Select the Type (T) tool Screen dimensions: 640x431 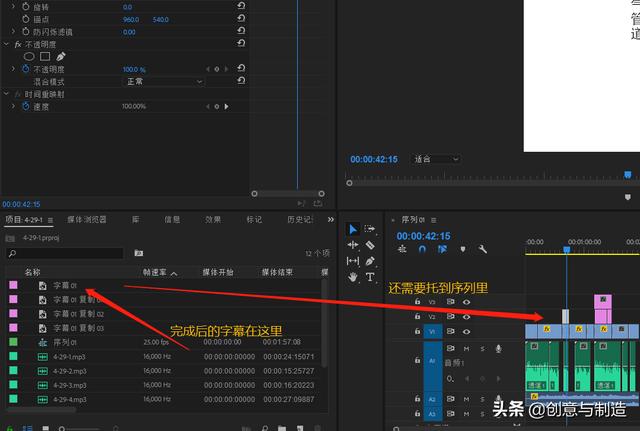pos(370,277)
